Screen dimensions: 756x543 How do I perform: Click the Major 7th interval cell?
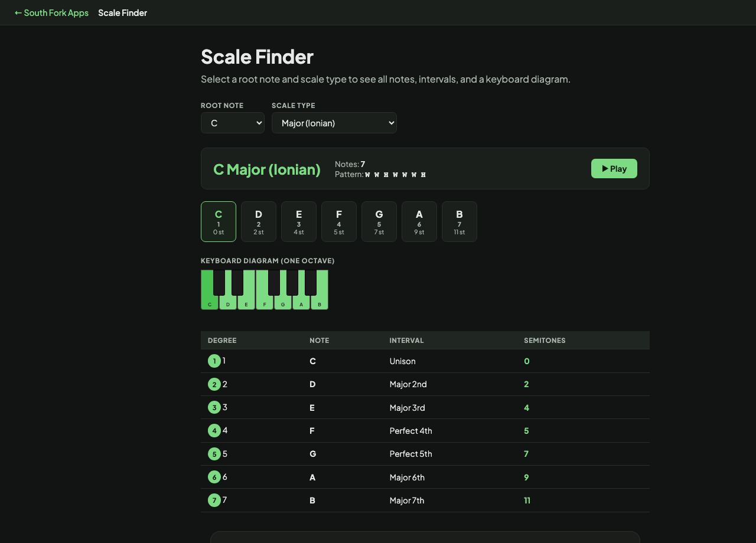[449, 500]
